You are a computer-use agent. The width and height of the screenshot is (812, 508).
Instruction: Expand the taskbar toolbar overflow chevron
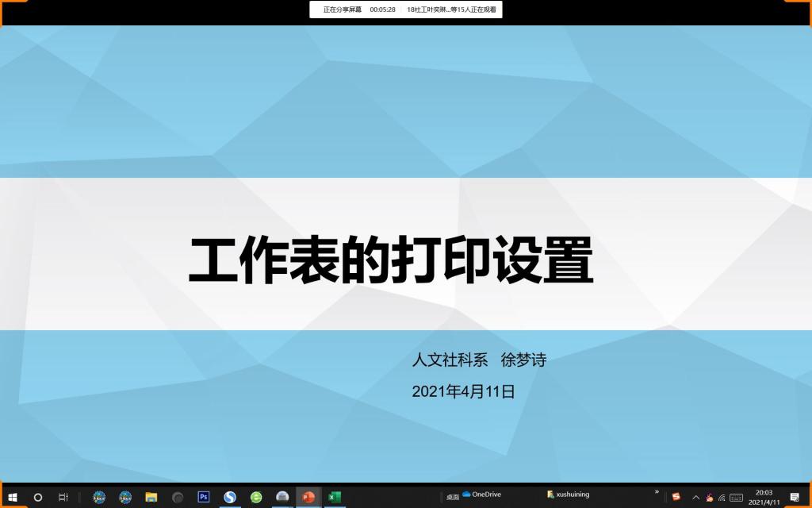(657, 492)
